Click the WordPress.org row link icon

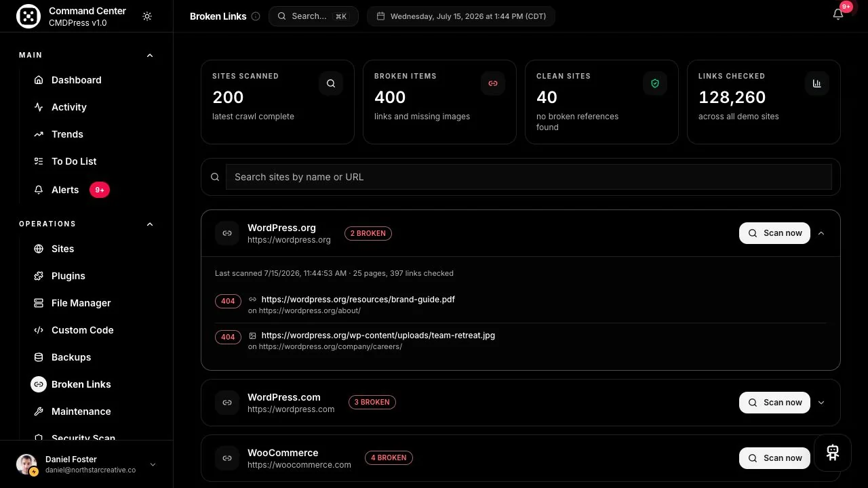pyautogui.click(x=227, y=233)
